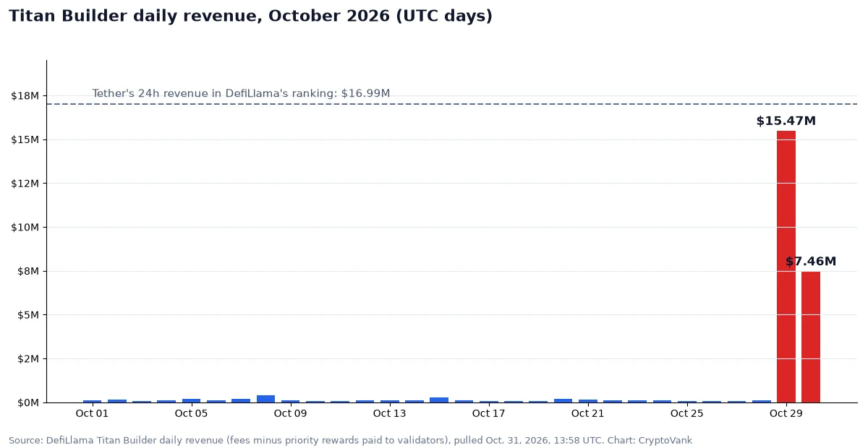
Task: Click the Oct 05 x-axis label
Action: [191, 413]
